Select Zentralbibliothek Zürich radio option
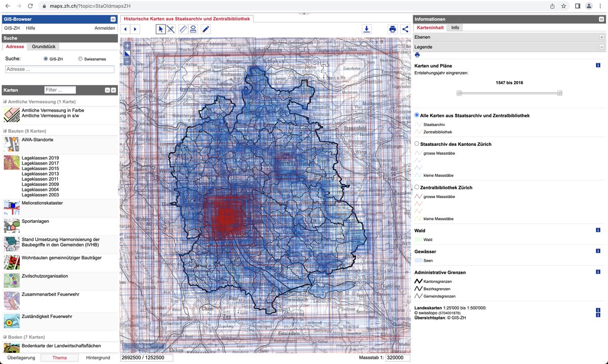Image resolution: width=608 pixels, height=364 pixels. click(417, 187)
